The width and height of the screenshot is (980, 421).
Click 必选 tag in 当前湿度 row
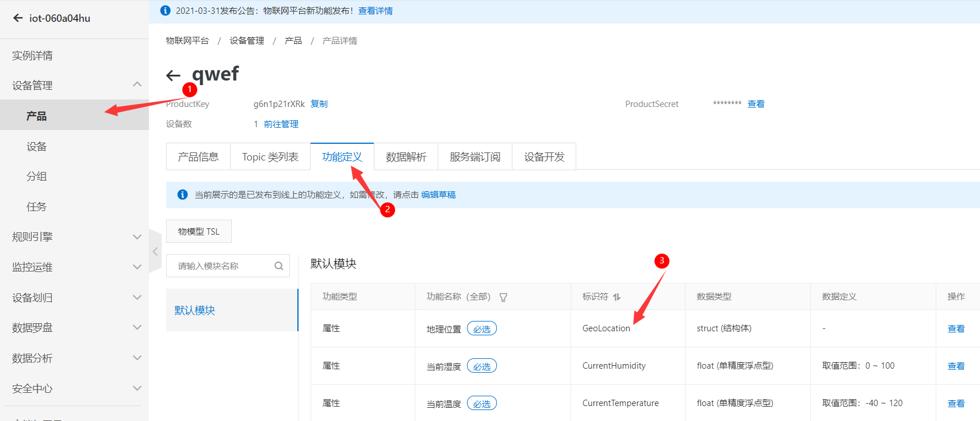[x=482, y=366]
